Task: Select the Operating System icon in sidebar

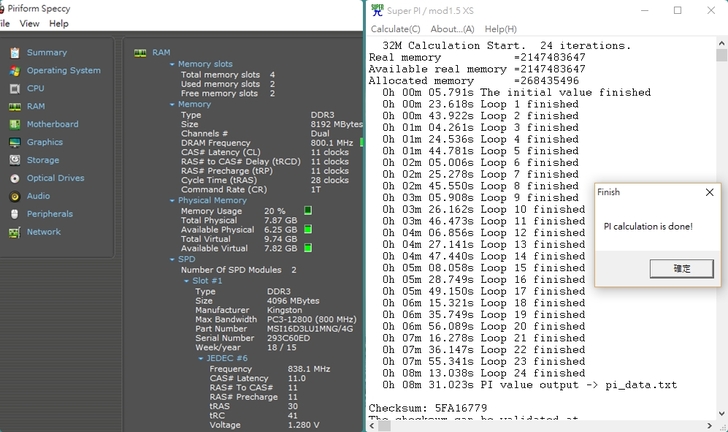Action: (x=14, y=71)
